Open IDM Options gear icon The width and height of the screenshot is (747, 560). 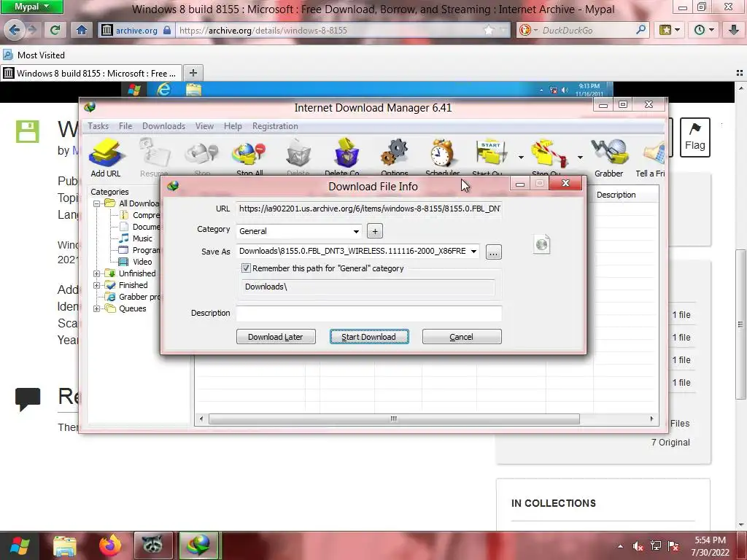point(395,153)
